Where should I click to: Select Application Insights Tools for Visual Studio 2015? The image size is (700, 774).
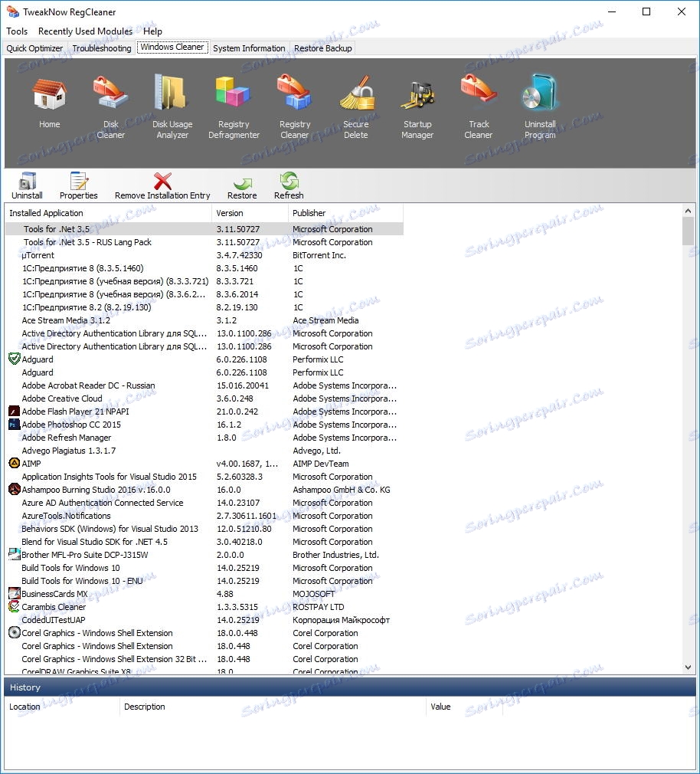[x=204, y=477]
